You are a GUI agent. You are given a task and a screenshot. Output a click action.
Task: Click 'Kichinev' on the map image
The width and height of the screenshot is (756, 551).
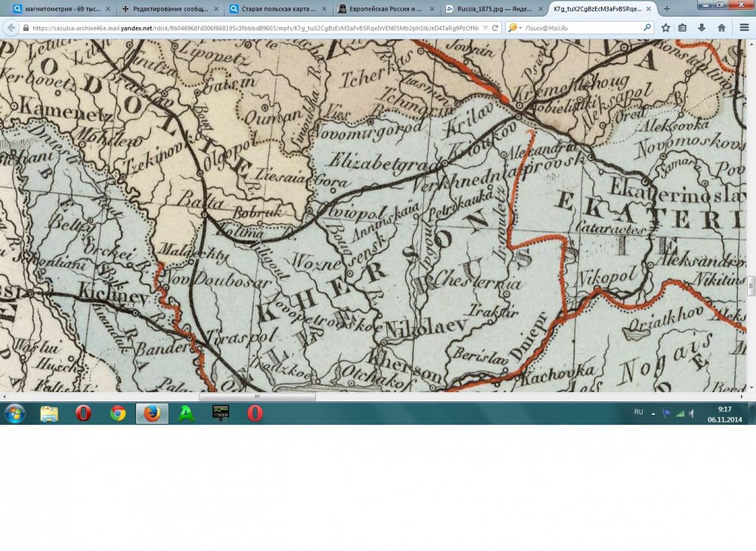[x=114, y=293]
